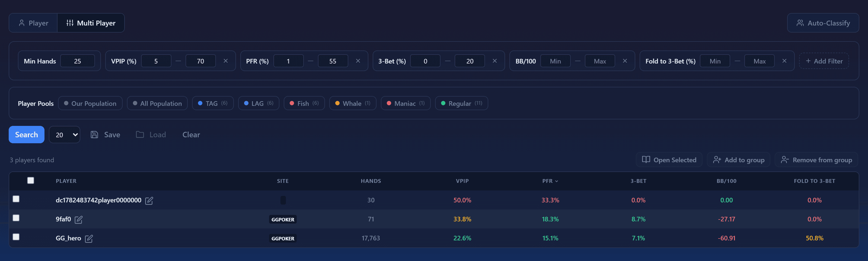This screenshot has width=868, height=261.
Task: Check the select-all checkbox in table header
Action: pyautogui.click(x=31, y=180)
